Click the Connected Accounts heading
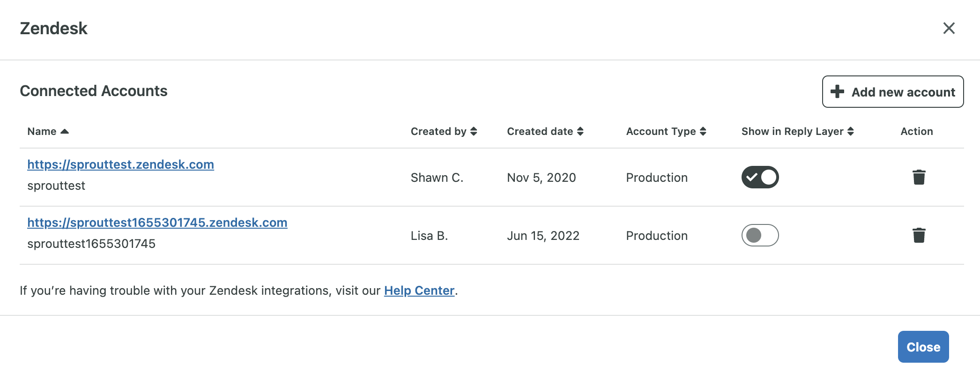 [94, 91]
